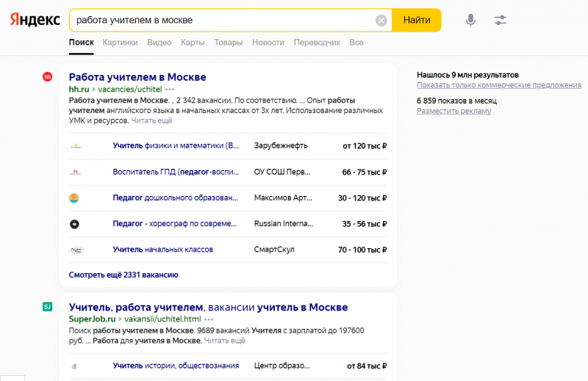Open search settings sliders icon

coord(501,21)
